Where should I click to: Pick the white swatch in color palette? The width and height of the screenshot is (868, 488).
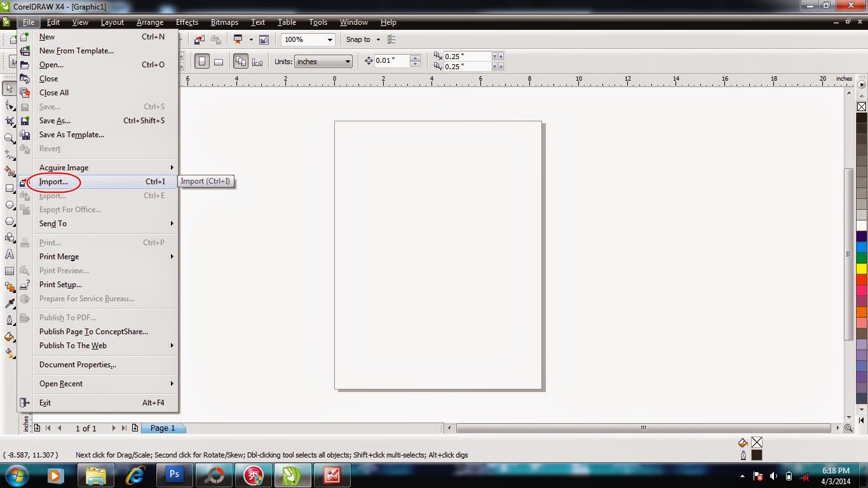tap(862, 226)
